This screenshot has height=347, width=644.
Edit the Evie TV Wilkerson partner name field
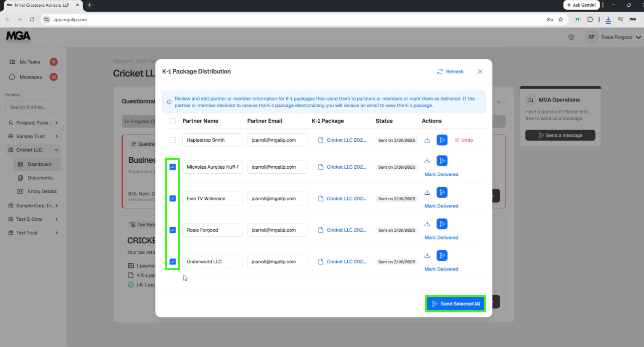tap(213, 199)
